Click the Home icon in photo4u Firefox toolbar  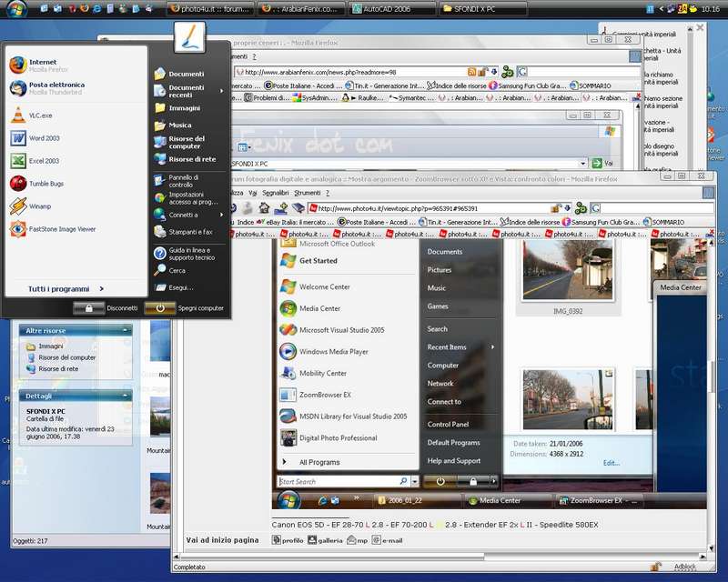click(264, 208)
